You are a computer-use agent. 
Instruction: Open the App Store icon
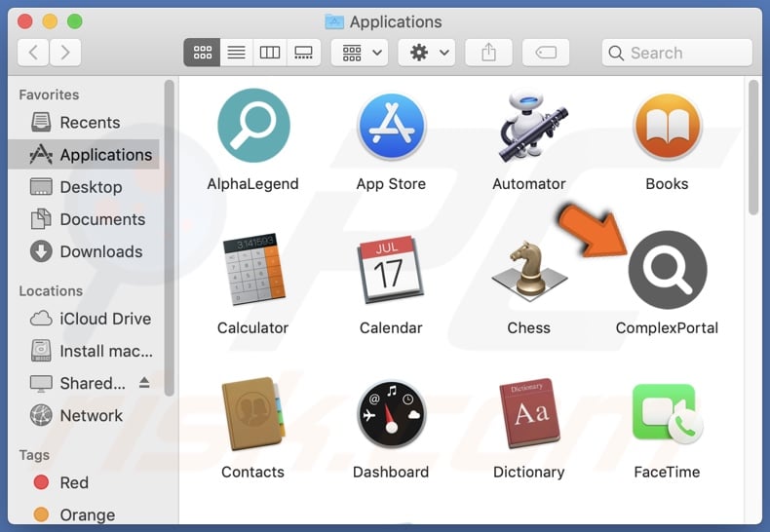(392, 126)
